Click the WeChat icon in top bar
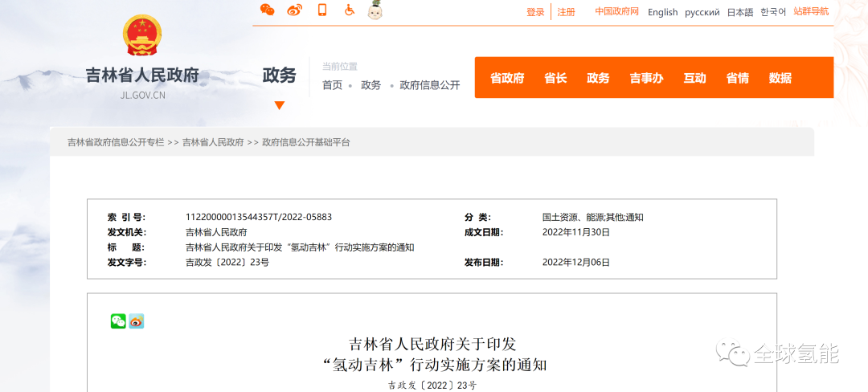 pyautogui.click(x=268, y=10)
